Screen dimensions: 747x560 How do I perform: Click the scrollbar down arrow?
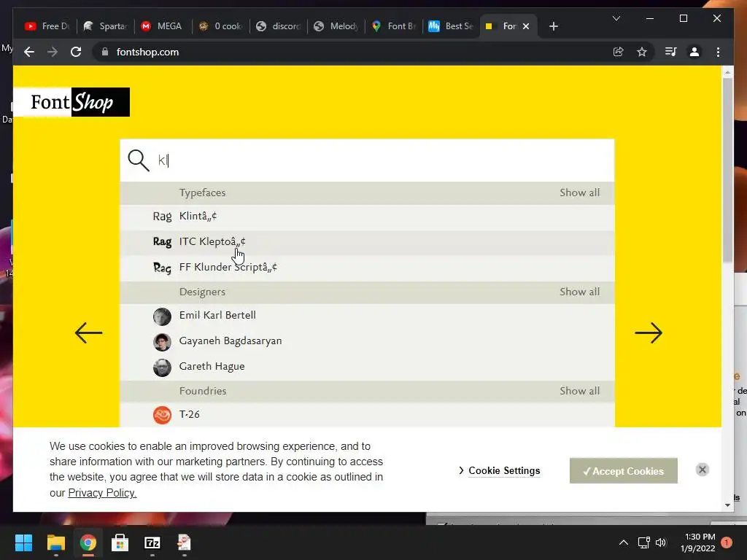pyautogui.click(x=727, y=505)
